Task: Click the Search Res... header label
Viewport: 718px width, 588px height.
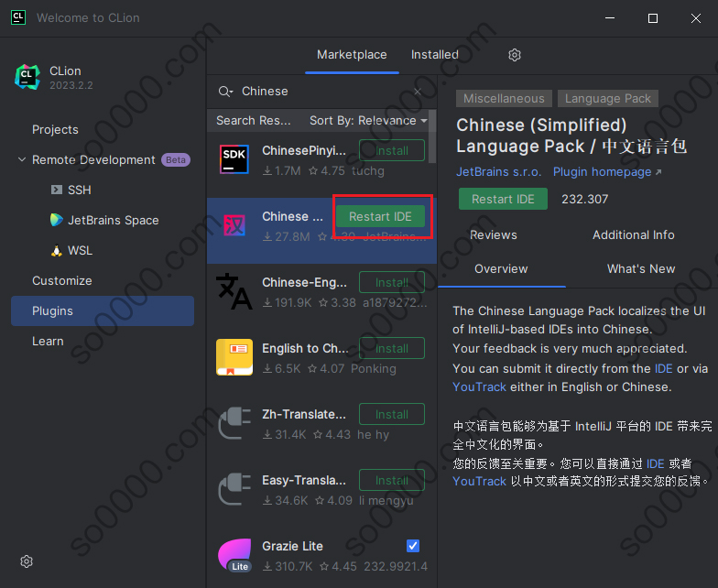Action: click(x=253, y=121)
